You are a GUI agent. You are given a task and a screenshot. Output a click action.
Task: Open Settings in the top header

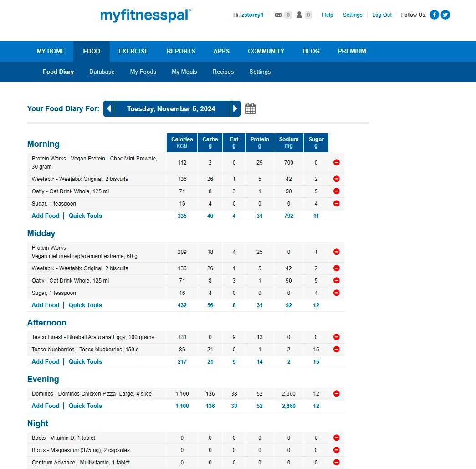pyautogui.click(x=353, y=15)
